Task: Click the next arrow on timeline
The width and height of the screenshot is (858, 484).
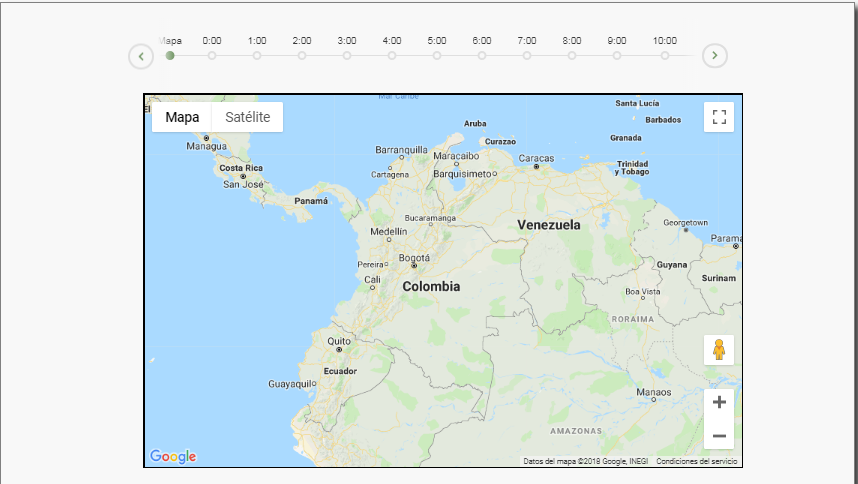Action: [715, 55]
